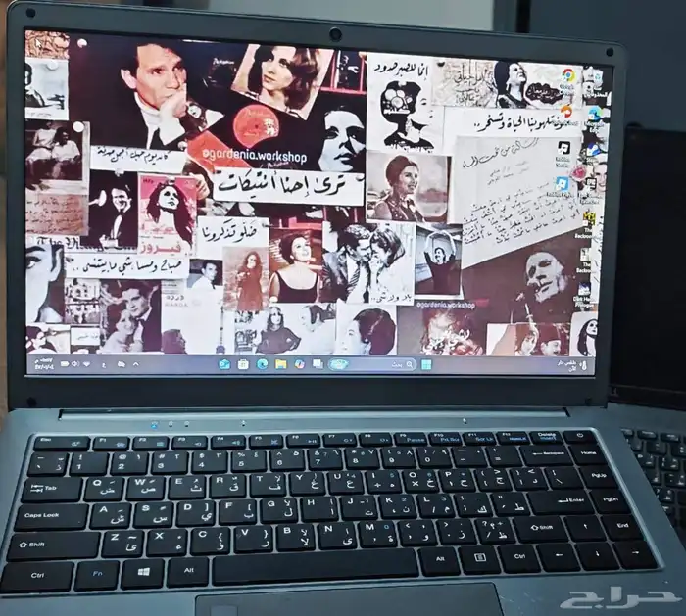Open File Explorer from the taskbar
Screen dimensions: 686x616
[281, 364]
